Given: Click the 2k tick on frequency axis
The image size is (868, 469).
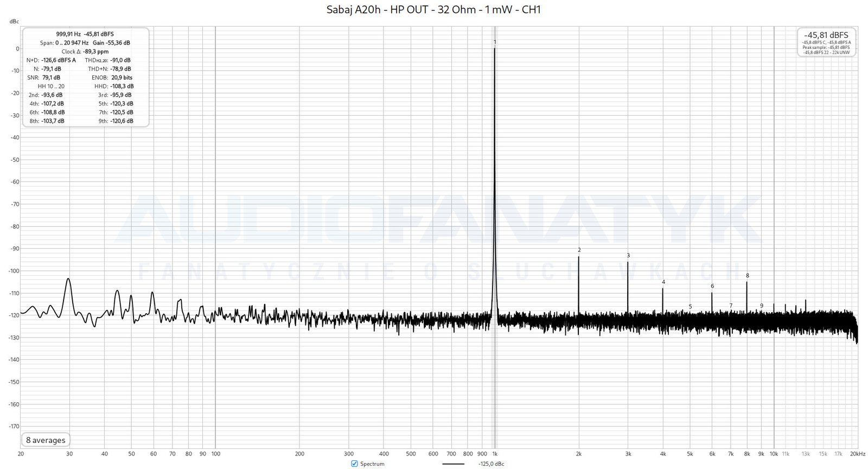Looking at the screenshot, I should click(579, 454).
